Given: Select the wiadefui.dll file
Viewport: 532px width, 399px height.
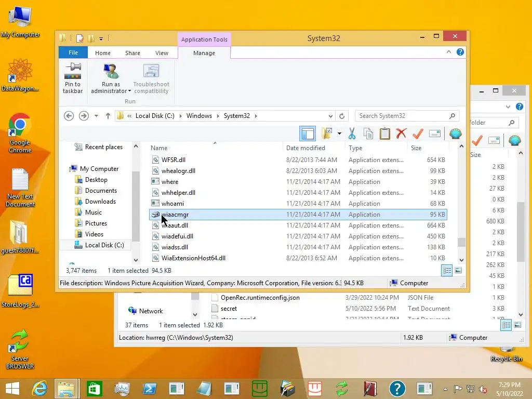Looking at the screenshot, I should [x=298, y=236].
